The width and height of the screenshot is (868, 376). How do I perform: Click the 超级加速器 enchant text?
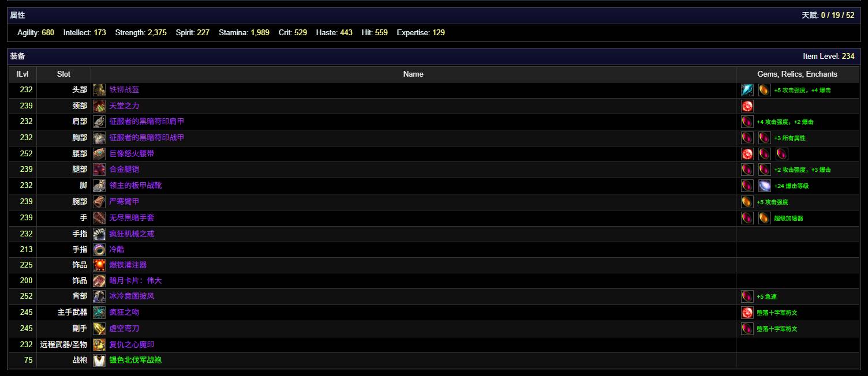788,218
